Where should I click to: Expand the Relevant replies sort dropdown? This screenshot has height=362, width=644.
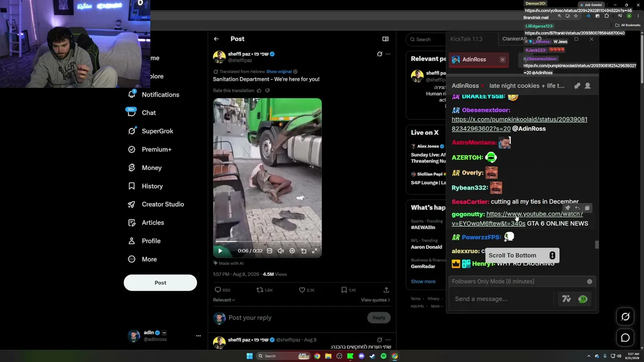click(224, 300)
